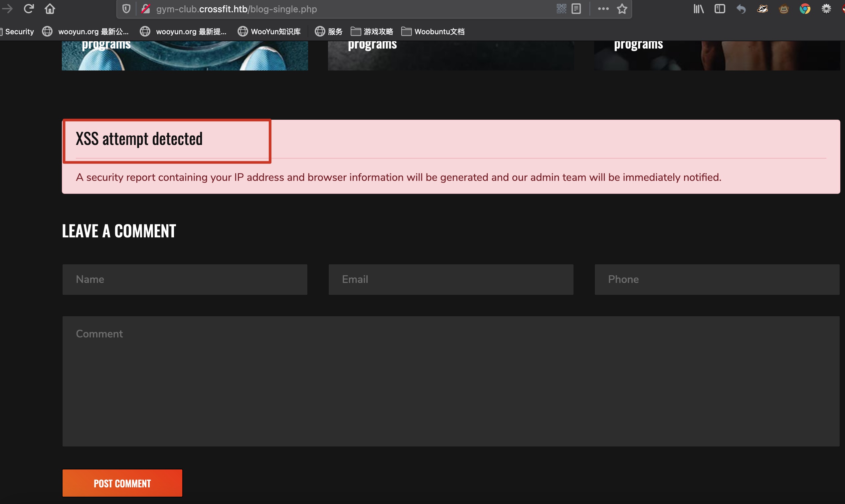Click the Chrome-logo extension icon
Viewport: 845px width, 504px height.
[x=804, y=9]
